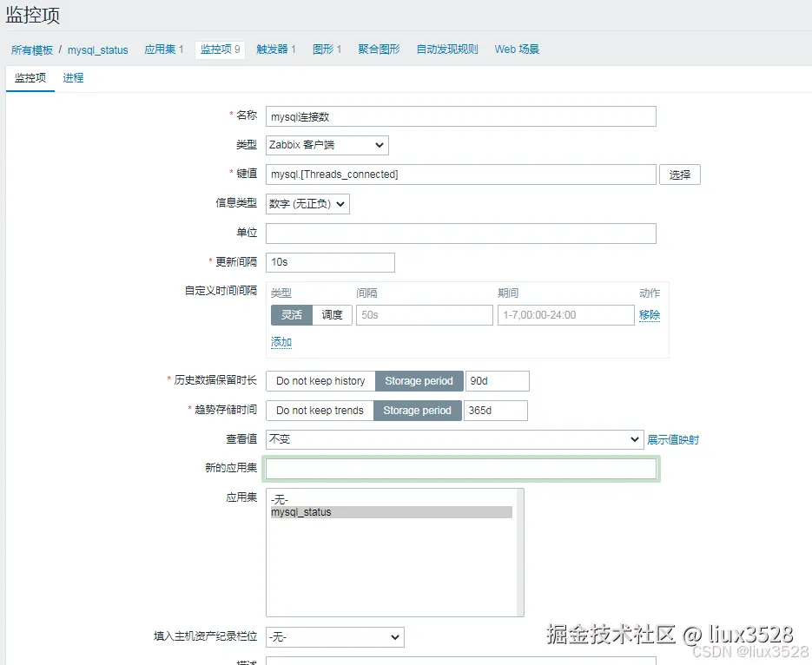Select Do not keep trends option

coord(320,411)
